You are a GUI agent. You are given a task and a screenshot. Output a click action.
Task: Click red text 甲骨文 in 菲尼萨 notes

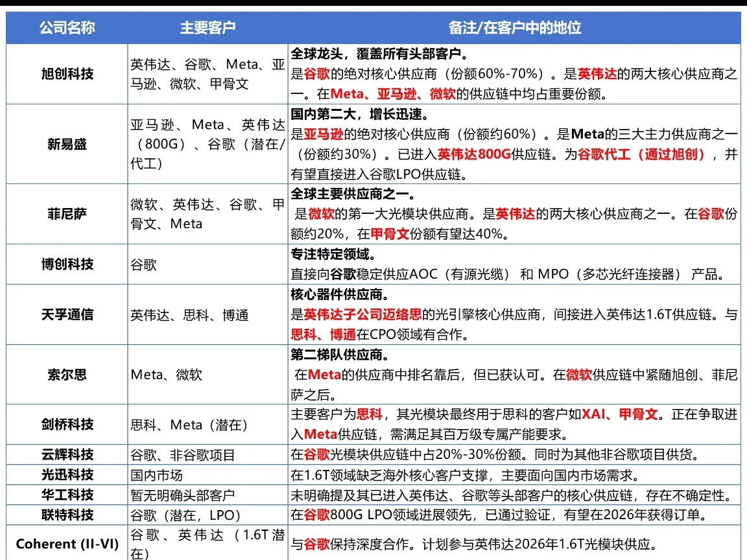pos(390,234)
